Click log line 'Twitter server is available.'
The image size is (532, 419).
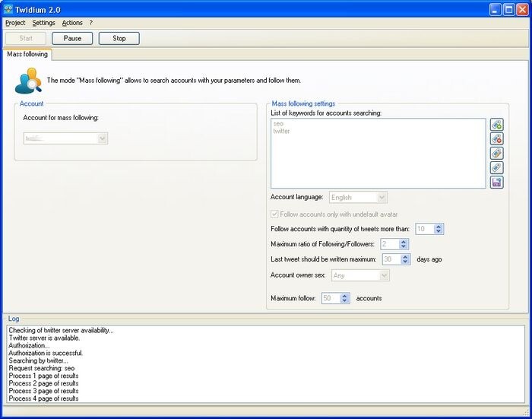44,338
